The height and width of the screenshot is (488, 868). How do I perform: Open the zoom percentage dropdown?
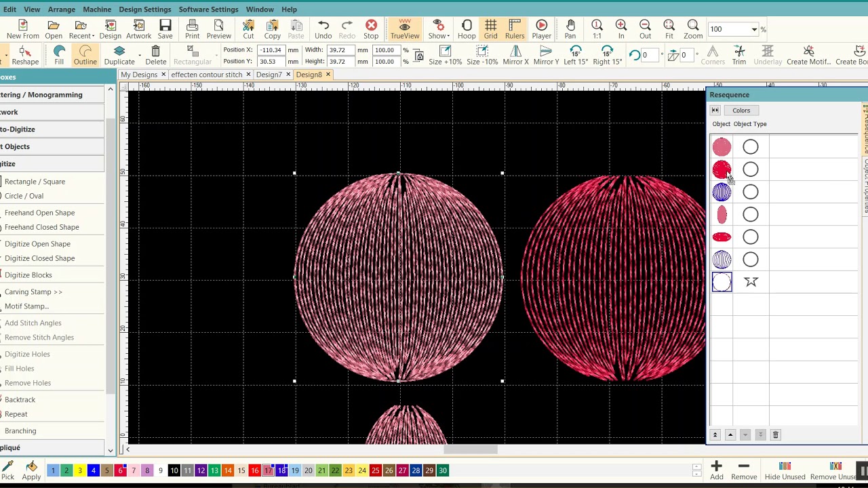point(754,29)
